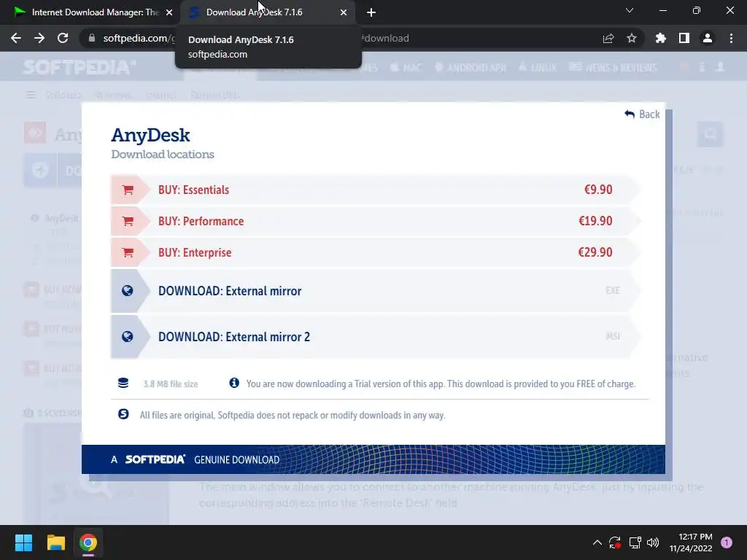The width and height of the screenshot is (747, 560).
Task: Download AnyDesk from External mirror EXE
Action: [x=376, y=290]
